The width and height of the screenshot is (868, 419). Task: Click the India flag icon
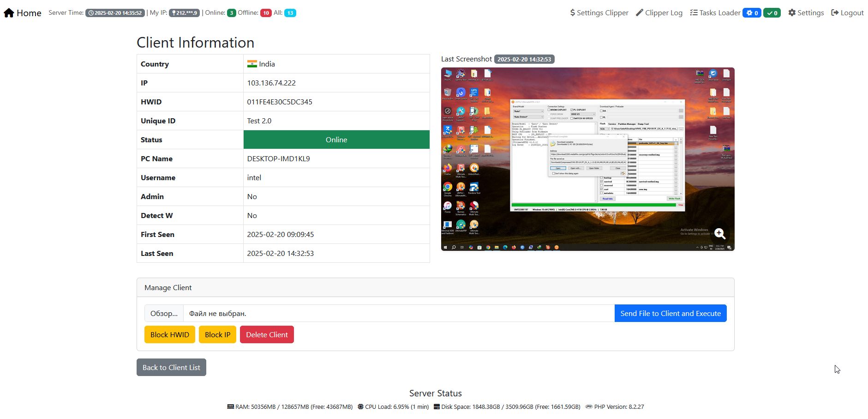pyautogui.click(x=252, y=64)
